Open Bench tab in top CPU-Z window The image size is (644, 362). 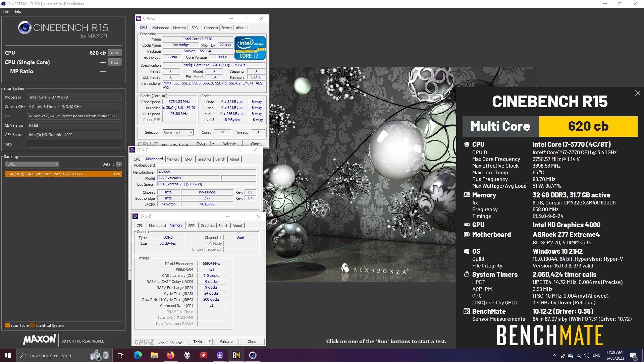point(227,28)
